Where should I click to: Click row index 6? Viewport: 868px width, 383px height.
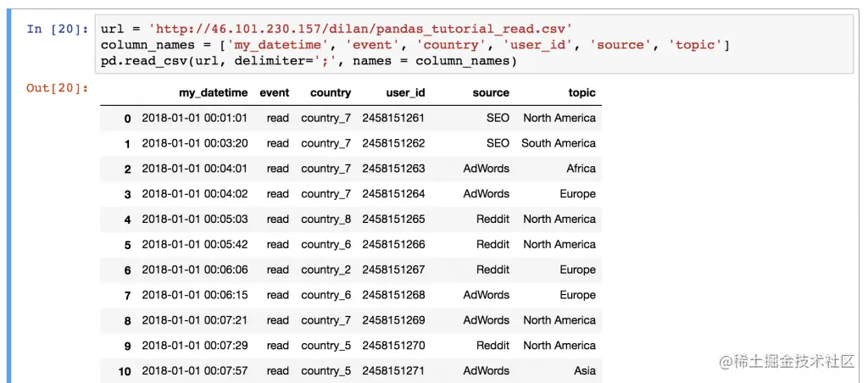click(x=128, y=270)
